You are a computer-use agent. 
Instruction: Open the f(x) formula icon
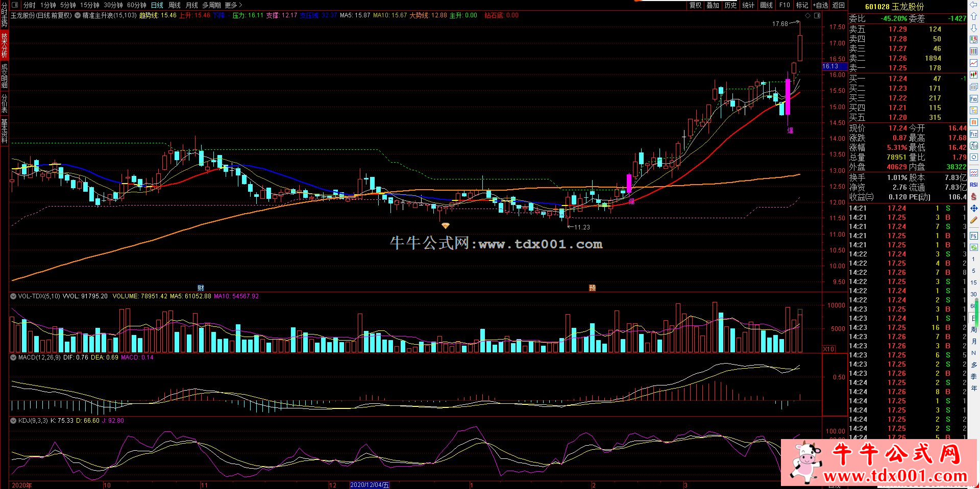click(x=974, y=145)
